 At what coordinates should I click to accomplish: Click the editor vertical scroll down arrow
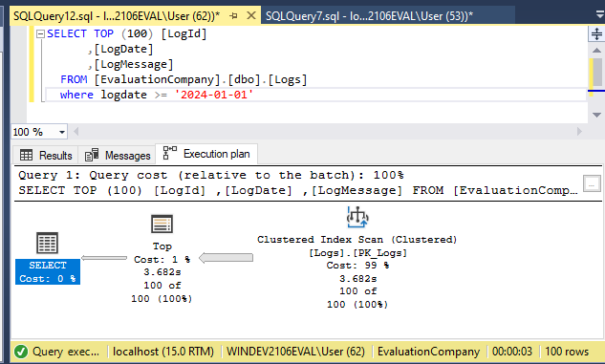coord(596,115)
